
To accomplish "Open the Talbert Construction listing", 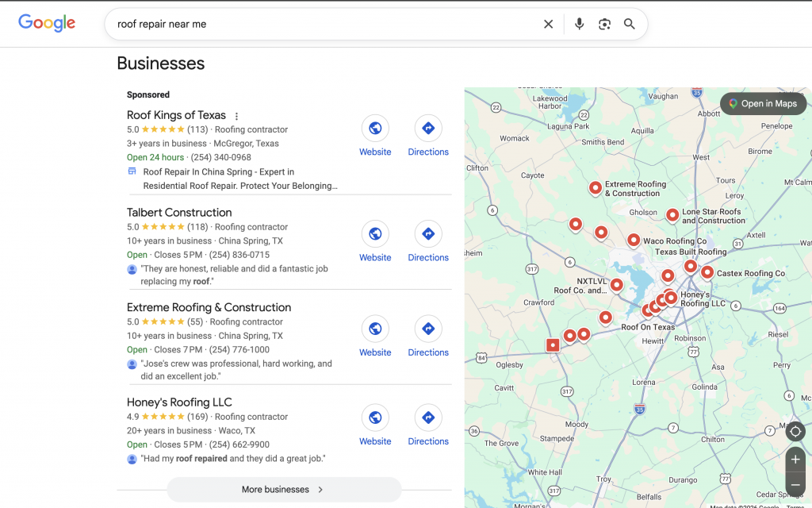I will [x=178, y=212].
